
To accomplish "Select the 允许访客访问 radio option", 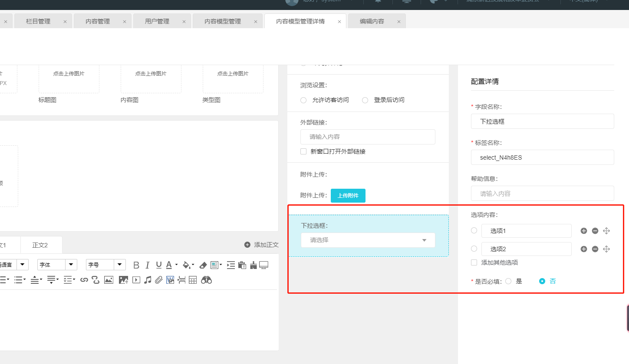I will point(303,100).
